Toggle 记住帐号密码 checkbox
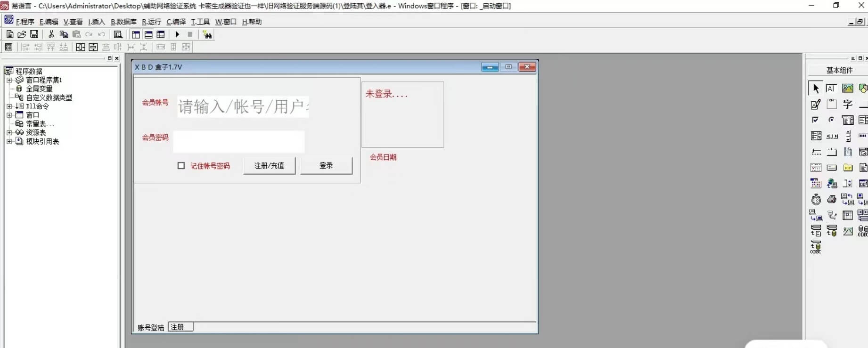This screenshot has height=348, width=868. click(x=181, y=166)
